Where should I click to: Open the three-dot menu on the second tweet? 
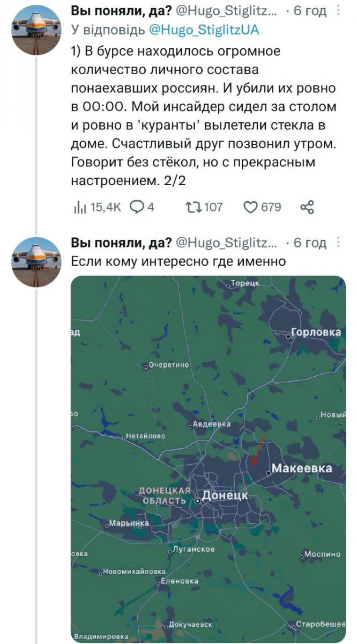(x=338, y=243)
